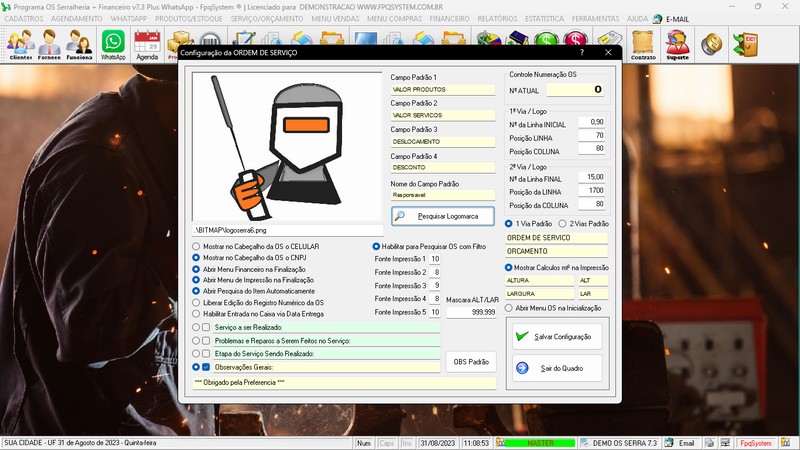Open the AJUDA menu
Viewport: 800px width, 450px height.
tap(637, 19)
